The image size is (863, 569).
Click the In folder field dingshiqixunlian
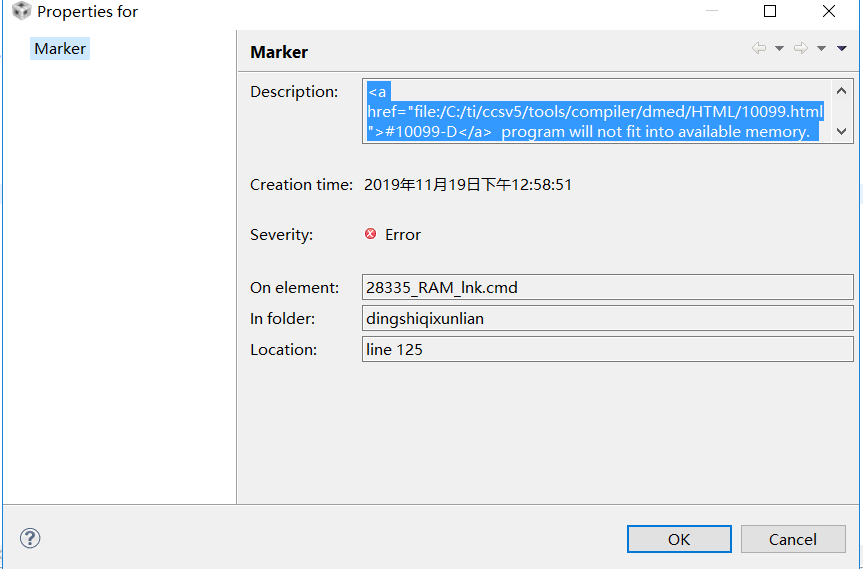pyautogui.click(x=607, y=319)
